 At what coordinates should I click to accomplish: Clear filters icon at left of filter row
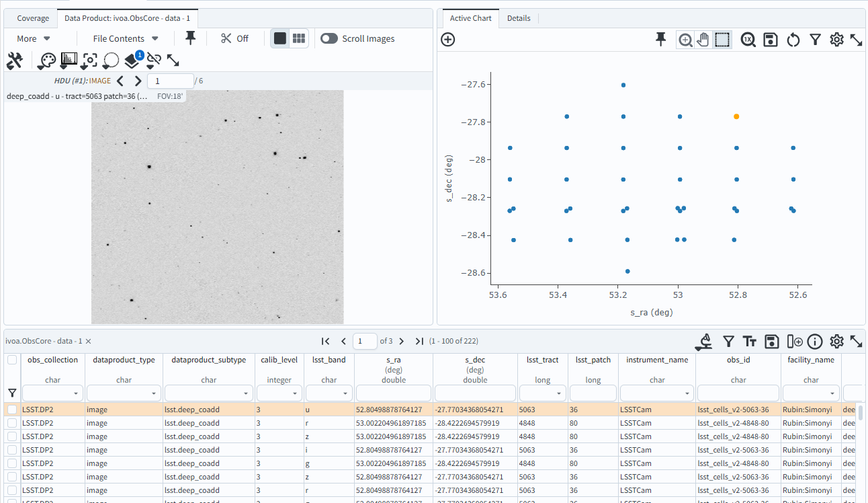coord(12,393)
